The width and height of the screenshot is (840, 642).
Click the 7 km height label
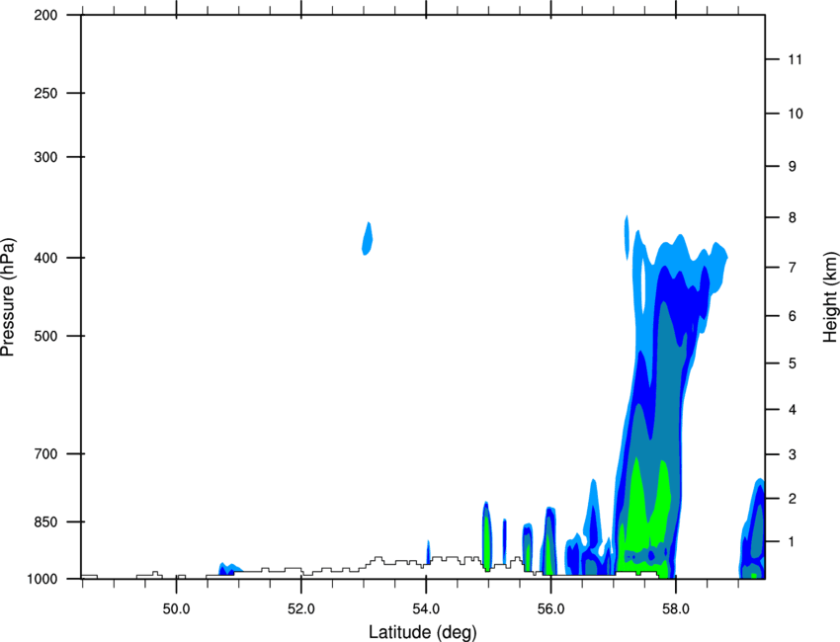[x=793, y=267]
